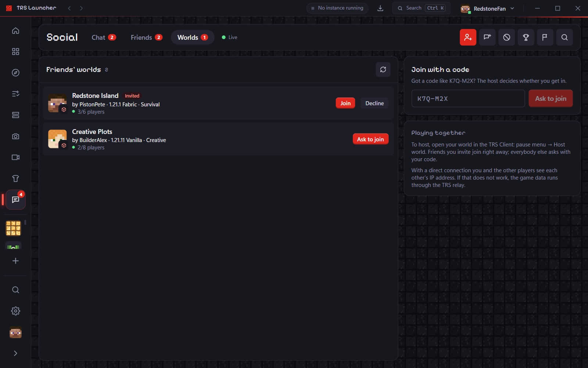Open the compass Discover sidebar icon
The height and width of the screenshot is (368, 588).
[15, 73]
